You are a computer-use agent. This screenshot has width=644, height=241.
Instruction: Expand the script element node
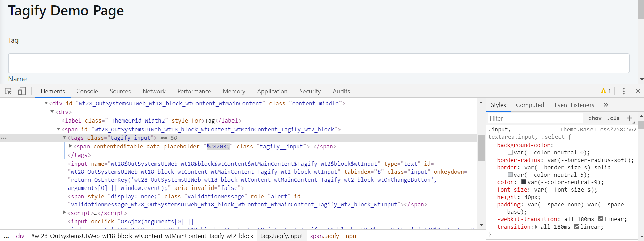click(64, 213)
